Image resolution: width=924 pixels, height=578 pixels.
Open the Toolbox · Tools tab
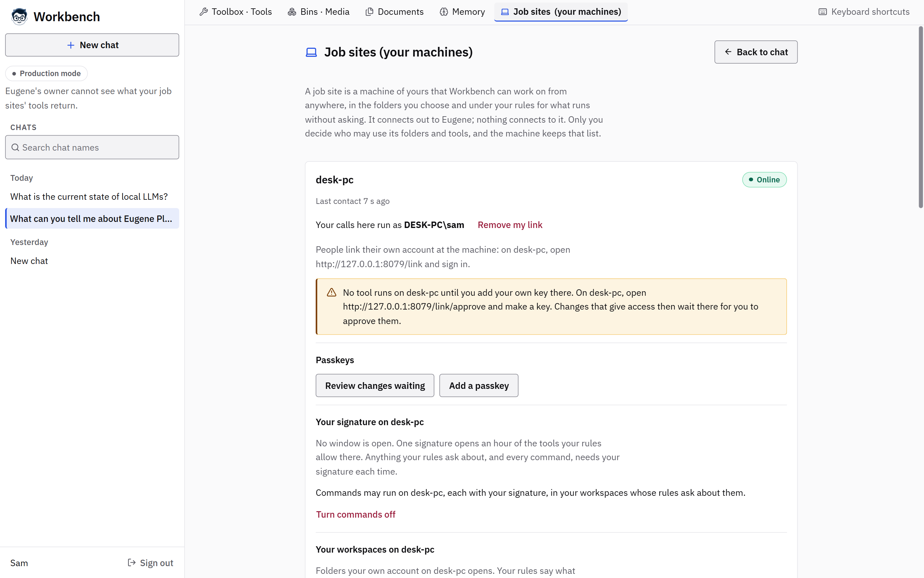pos(235,12)
